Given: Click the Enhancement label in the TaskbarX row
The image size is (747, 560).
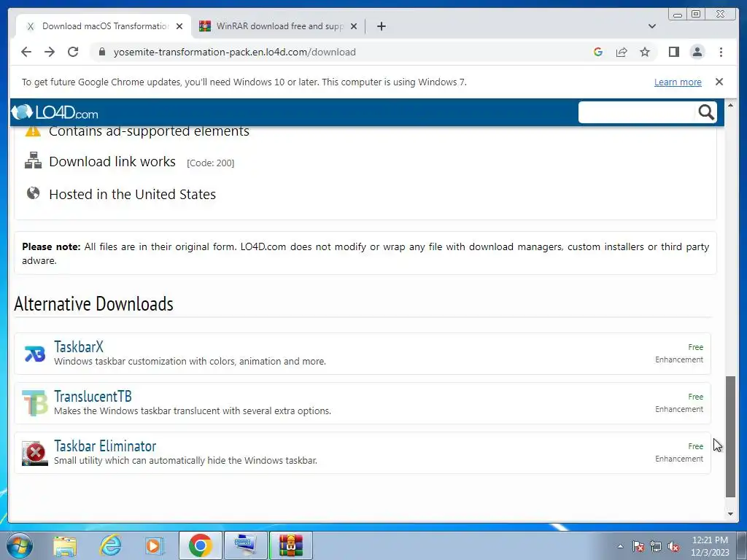Looking at the screenshot, I should pos(679,359).
